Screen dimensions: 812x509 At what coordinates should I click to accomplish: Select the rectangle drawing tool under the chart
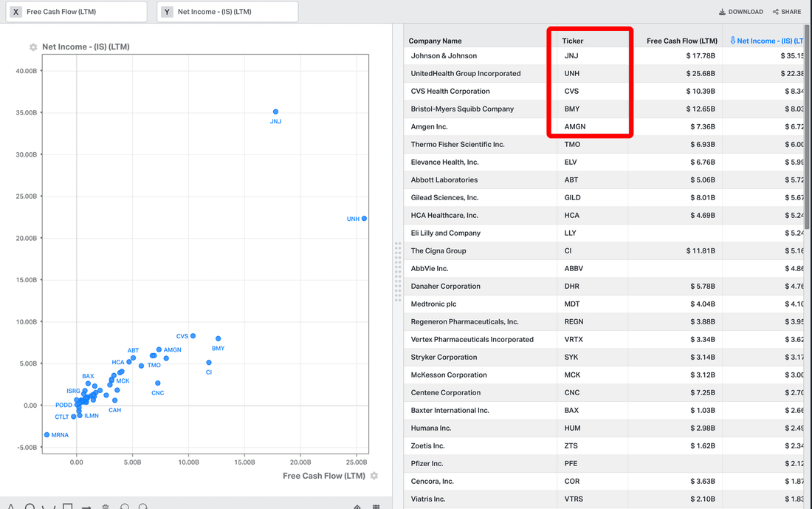[x=67, y=506]
